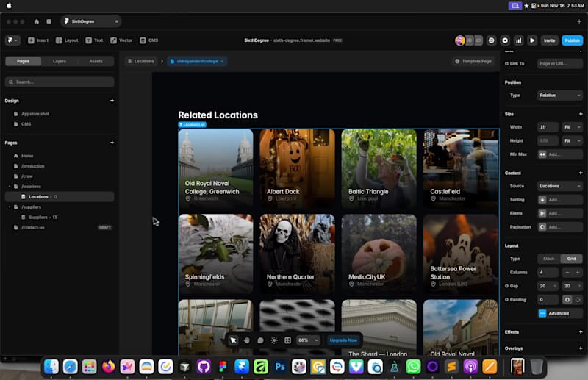Select the Vector tool
This screenshot has height=380, width=588.
click(121, 40)
